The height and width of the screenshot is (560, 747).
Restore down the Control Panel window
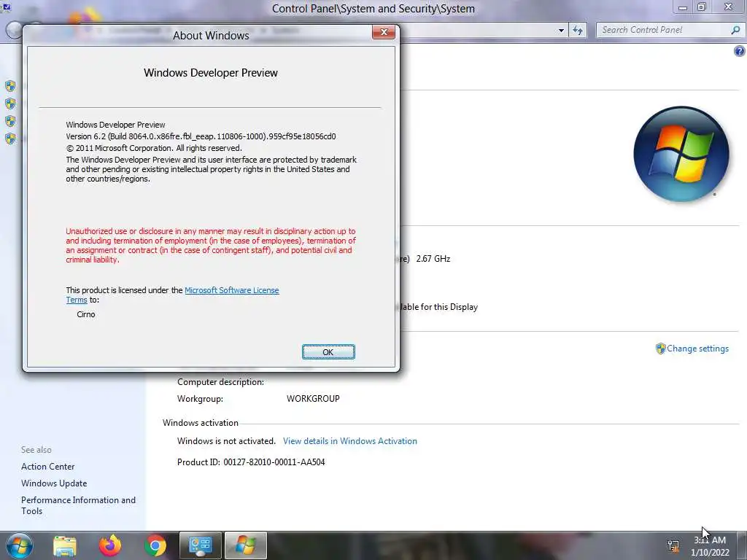[x=702, y=7]
